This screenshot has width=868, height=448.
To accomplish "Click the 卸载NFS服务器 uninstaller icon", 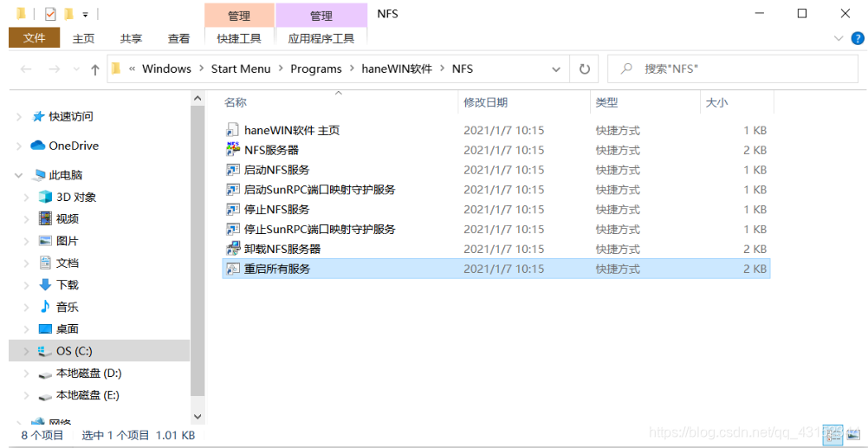I will pyautogui.click(x=232, y=250).
